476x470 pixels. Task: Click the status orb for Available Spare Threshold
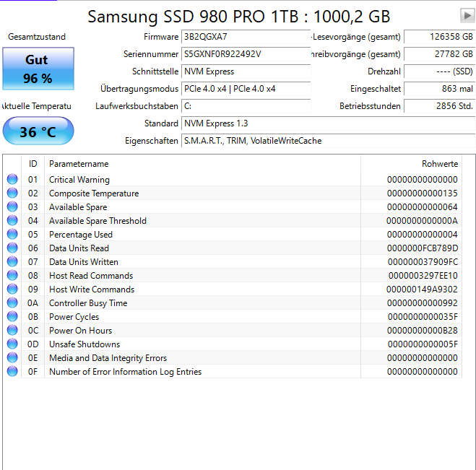(x=12, y=220)
